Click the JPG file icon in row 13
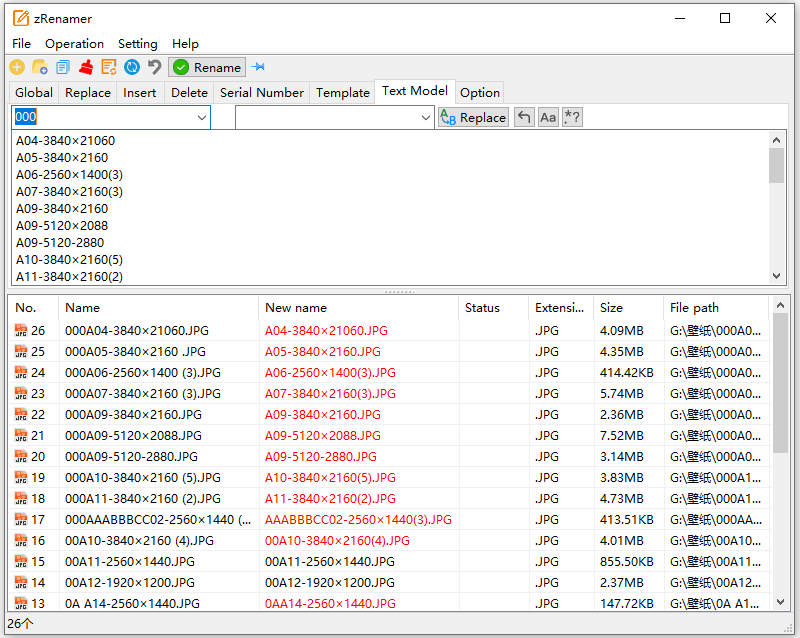Screen dimensions: 800x638 (x=21, y=603)
